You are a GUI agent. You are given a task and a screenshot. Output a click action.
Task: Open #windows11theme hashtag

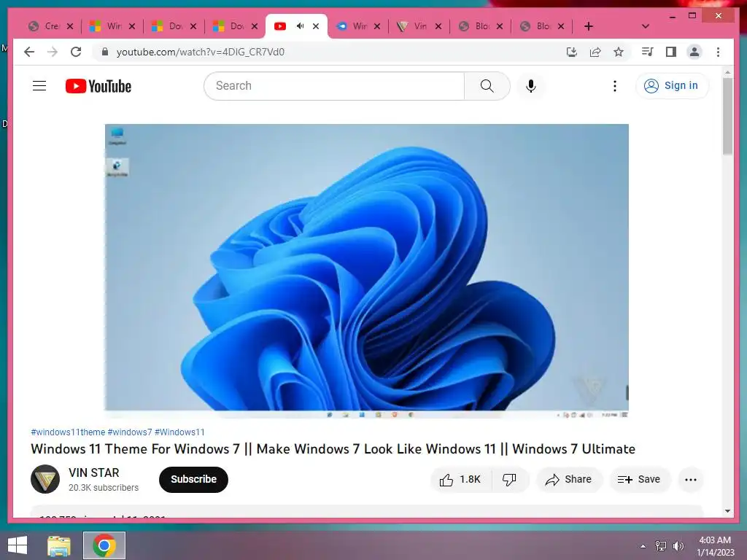(x=68, y=432)
